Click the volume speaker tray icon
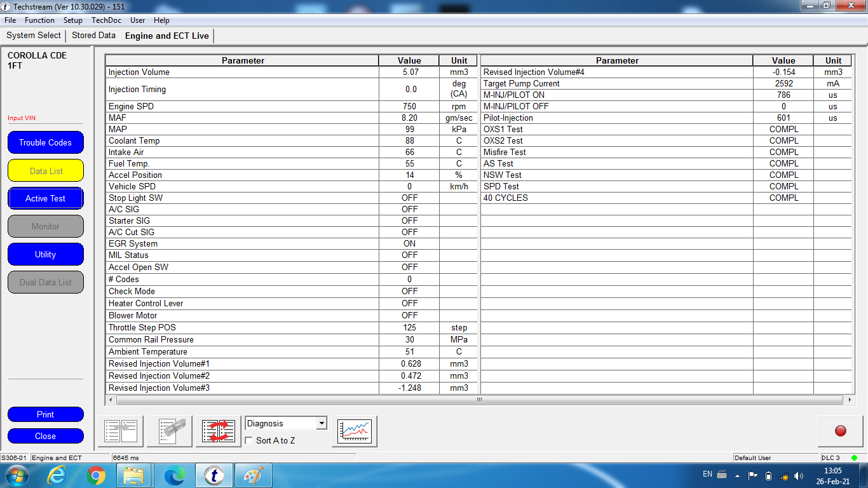The image size is (868, 488). [x=799, y=475]
